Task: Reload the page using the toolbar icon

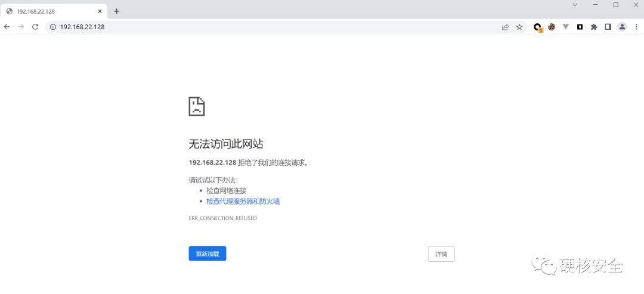Action: point(35,27)
